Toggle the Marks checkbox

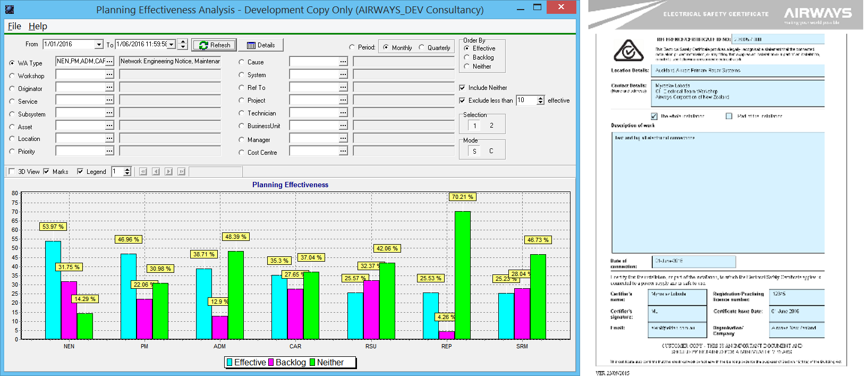[x=46, y=172]
